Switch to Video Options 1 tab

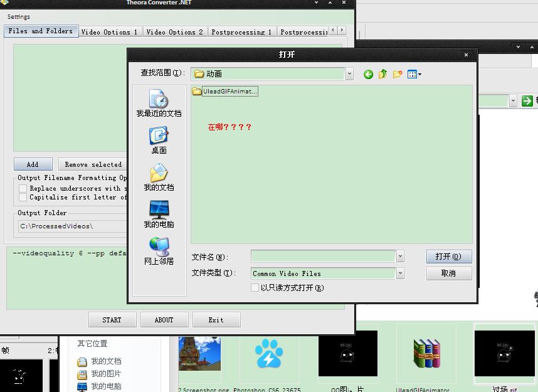point(110,32)
